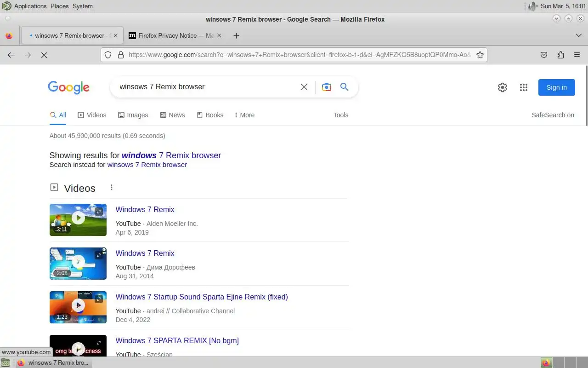Open the System menu
This screenshot has height=368, width=588.
[x=83, y=6]
